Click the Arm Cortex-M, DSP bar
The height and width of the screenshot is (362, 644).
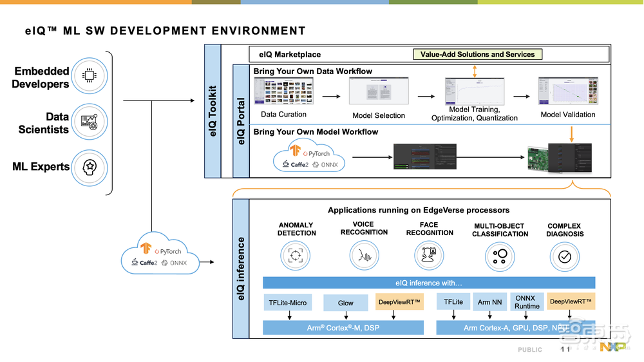pos(343,329)
